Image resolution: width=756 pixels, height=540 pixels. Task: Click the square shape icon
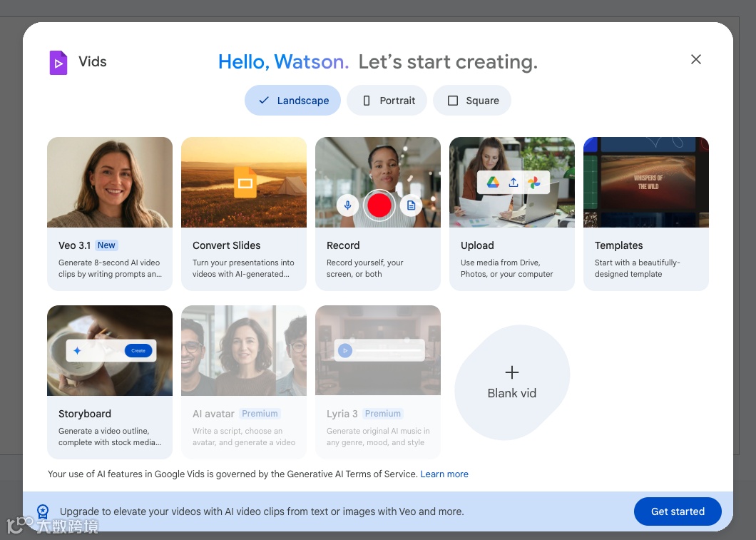pyautogui.click(x=453, y=101)
